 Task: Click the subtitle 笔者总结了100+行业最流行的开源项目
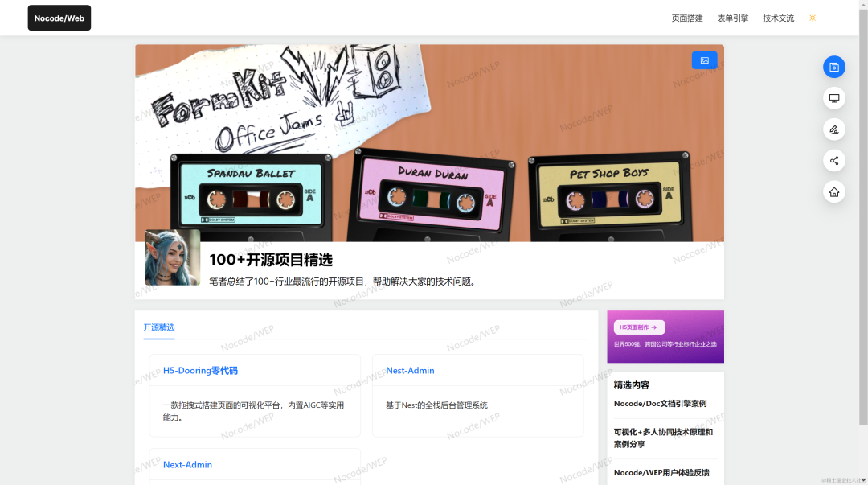coord(342,282)
